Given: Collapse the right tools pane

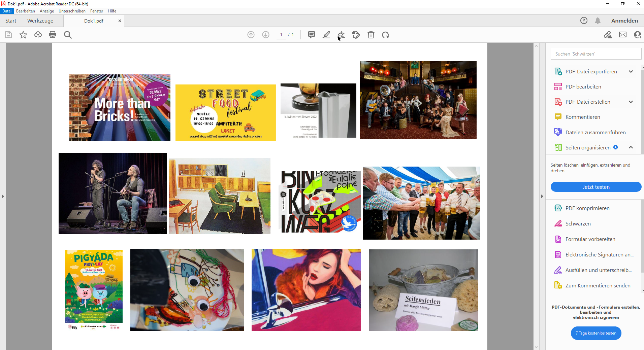Looking at the screenshot, I should (x=542, y=196).
